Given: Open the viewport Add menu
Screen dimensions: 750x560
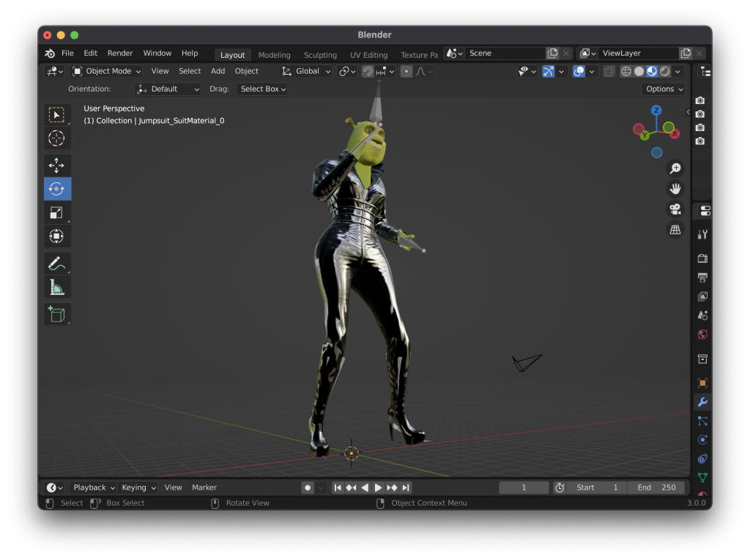Looking at the screenshot, I should (x=218, y=71).
